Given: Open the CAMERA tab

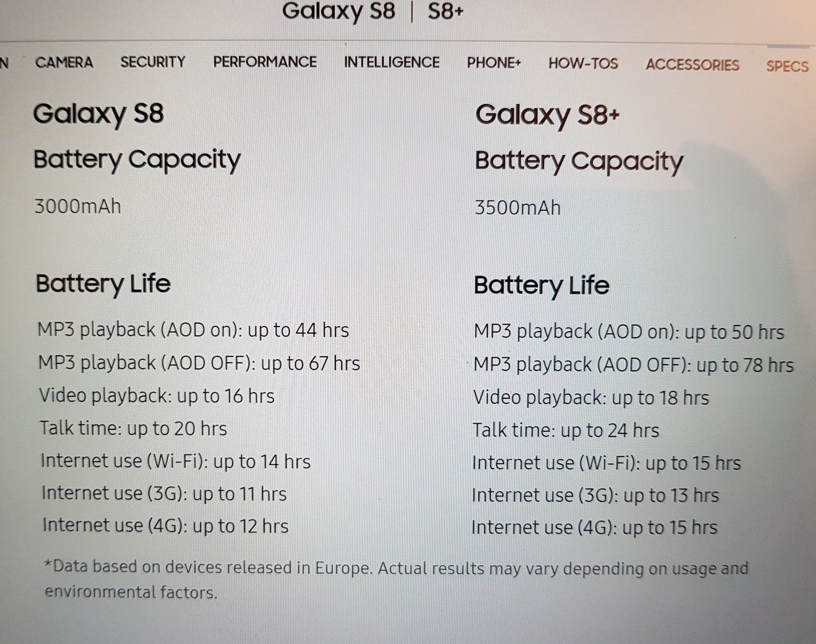Looking at the screenshot, I should point(64,62).
